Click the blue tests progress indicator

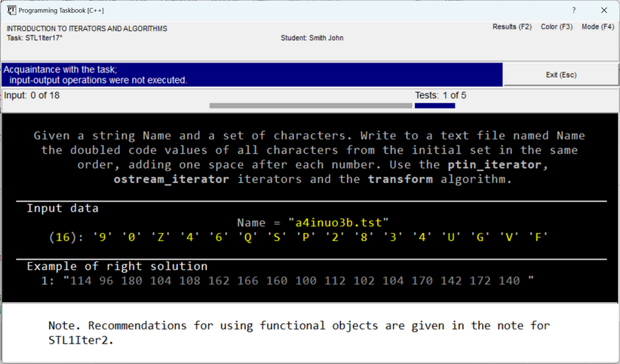tap(434, 106)
